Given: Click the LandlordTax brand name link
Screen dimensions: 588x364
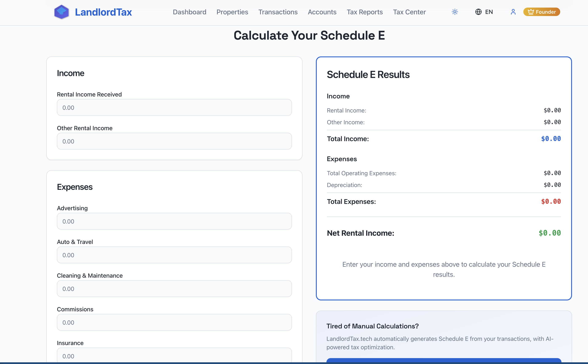Looking at the screenshot, I should coord(103,12).
